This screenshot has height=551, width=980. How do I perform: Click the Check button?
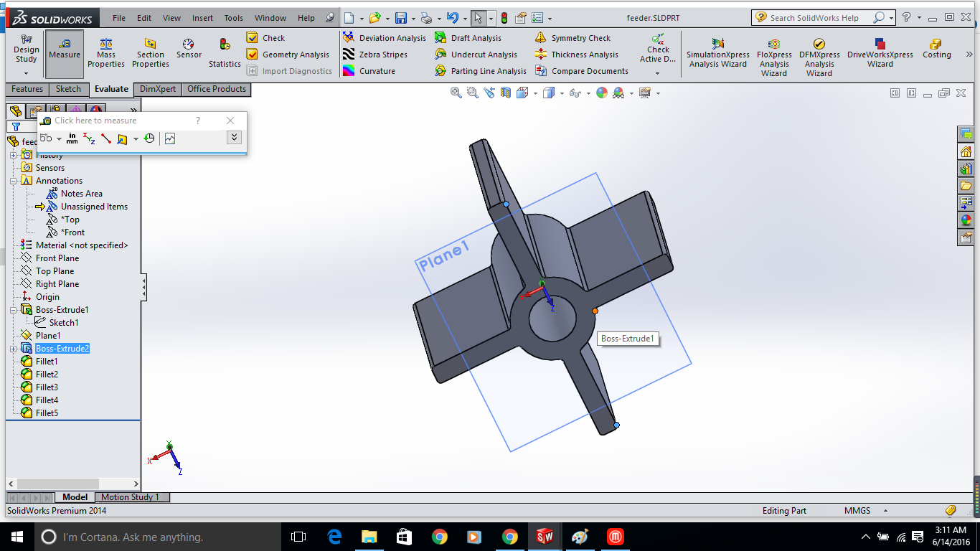266,38
